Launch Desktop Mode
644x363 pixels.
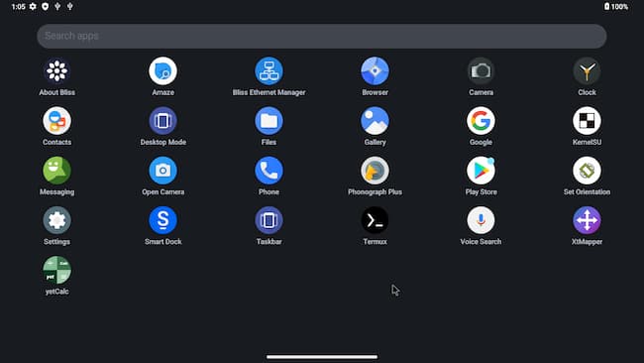pos(163,121)
